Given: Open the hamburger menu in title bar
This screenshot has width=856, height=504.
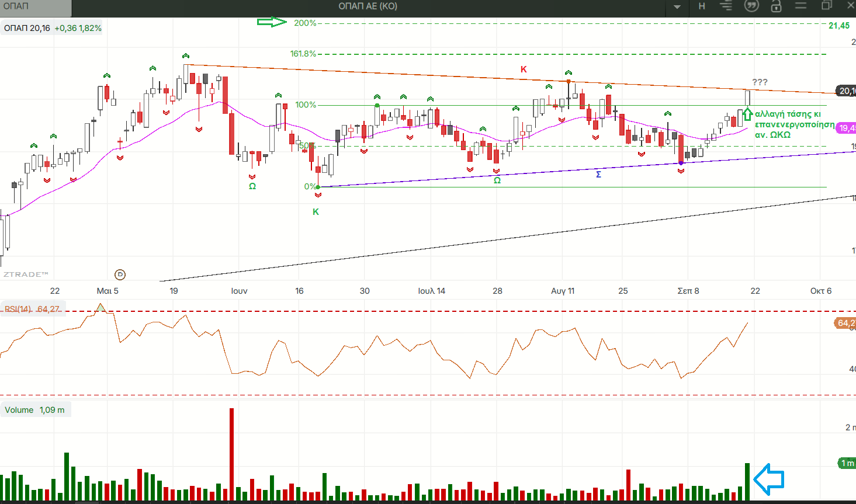Looking at the screenshot, I should [x=800, y=6].
